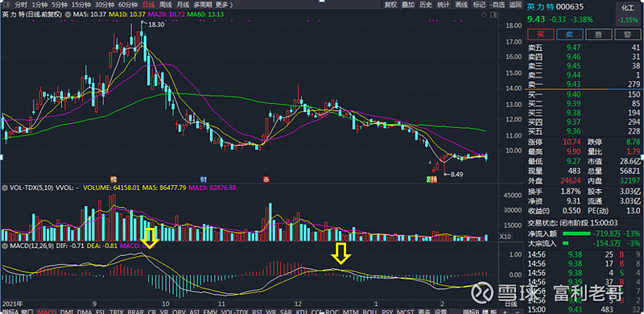The image size is (644, 314).
Task: Select the KDJ indicator tab
Action: tap(302, 311)
